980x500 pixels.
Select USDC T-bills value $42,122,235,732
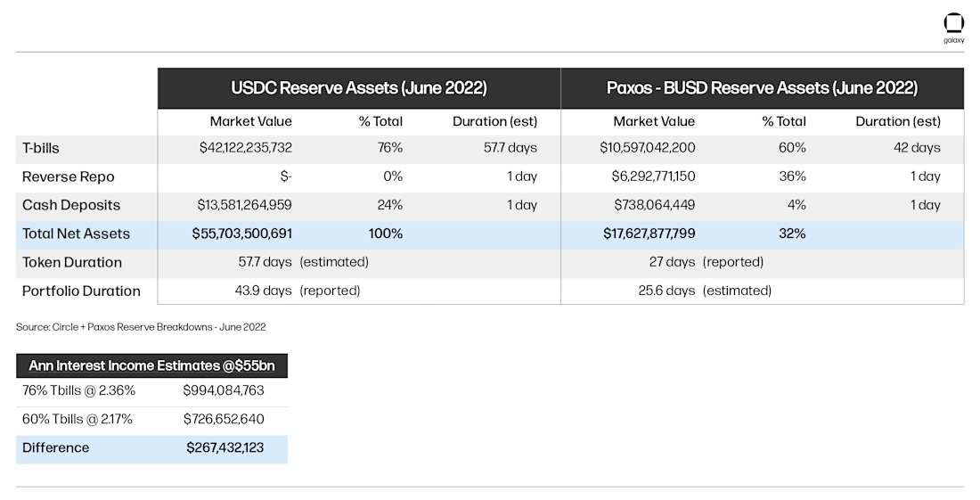click(x=246, y=148)
